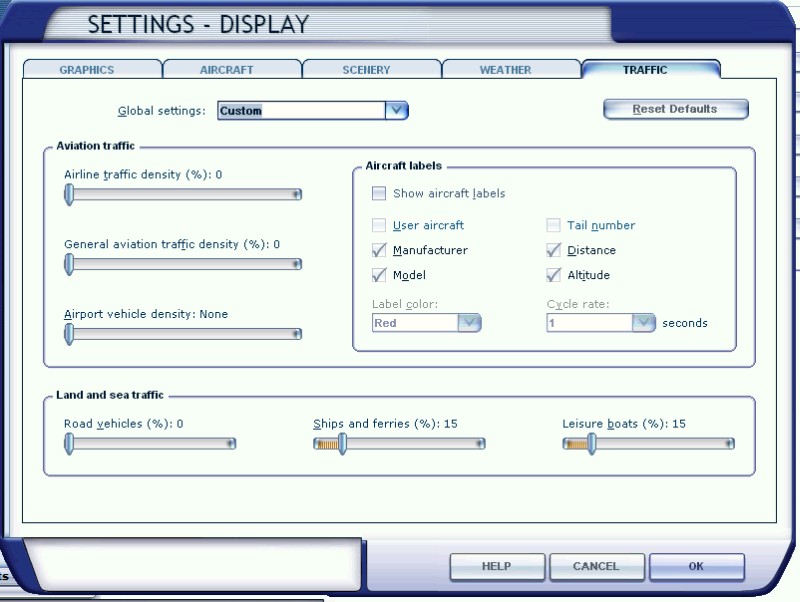Open the Aircraft tab
Screen dimensions: 800x602
(x=226, y=70)
